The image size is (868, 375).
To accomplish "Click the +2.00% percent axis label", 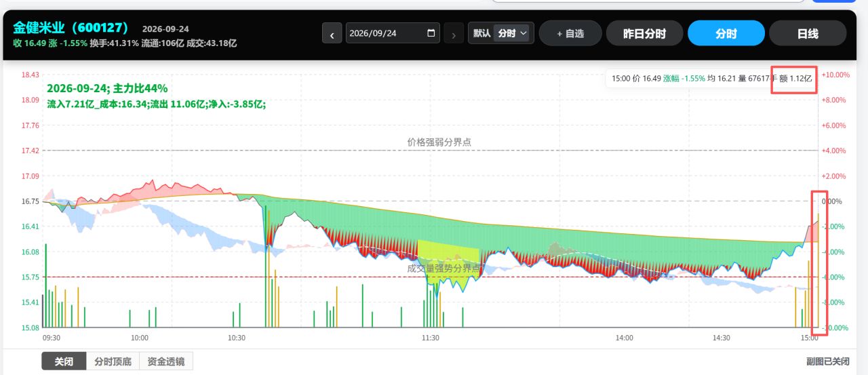I will pyautogui.click(x=833, y=176).
